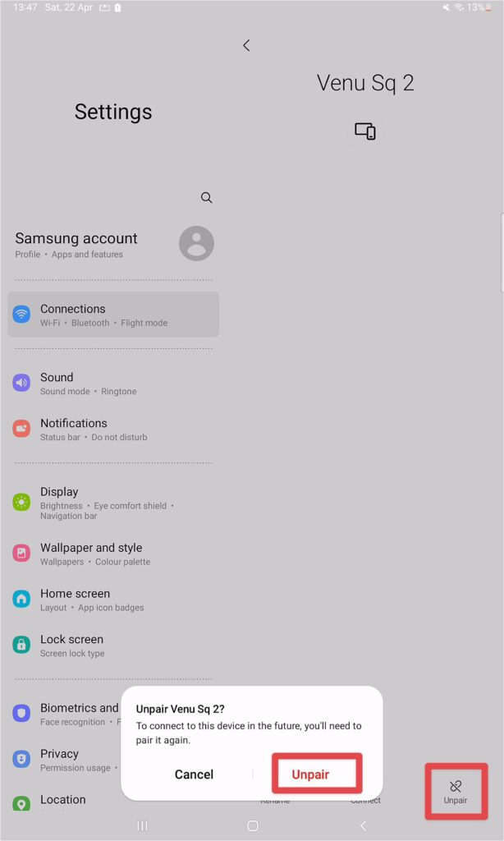Tap the Android home navigation button
The height and width of the screenshot is (841, 504).
tap(253, 826)
